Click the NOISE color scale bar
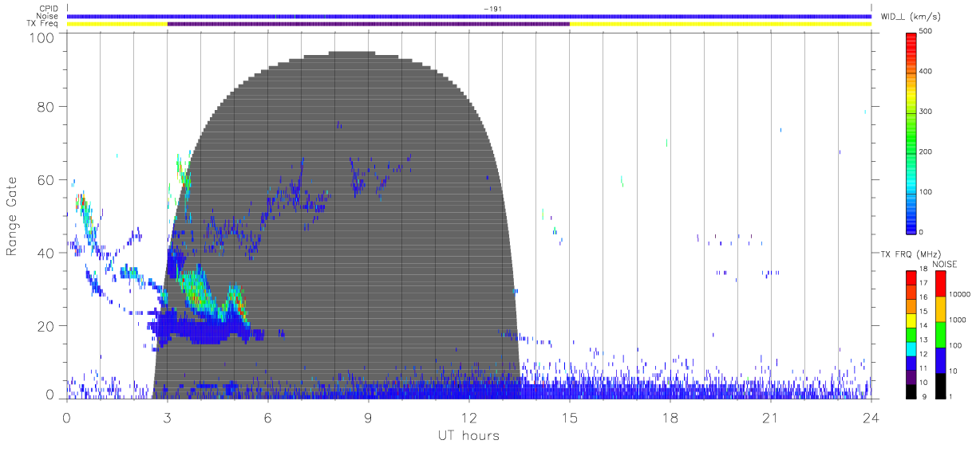 coord(940,334)
